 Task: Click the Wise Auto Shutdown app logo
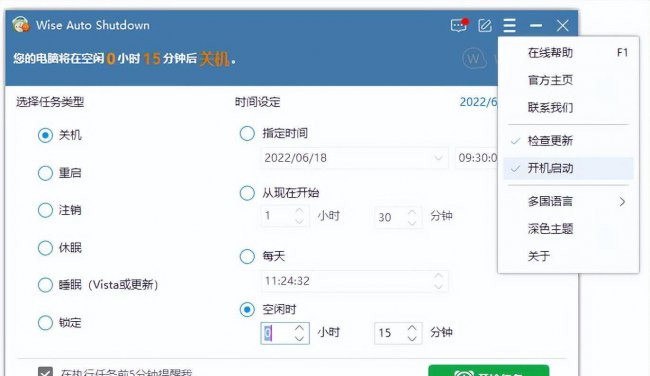point(20,24)
